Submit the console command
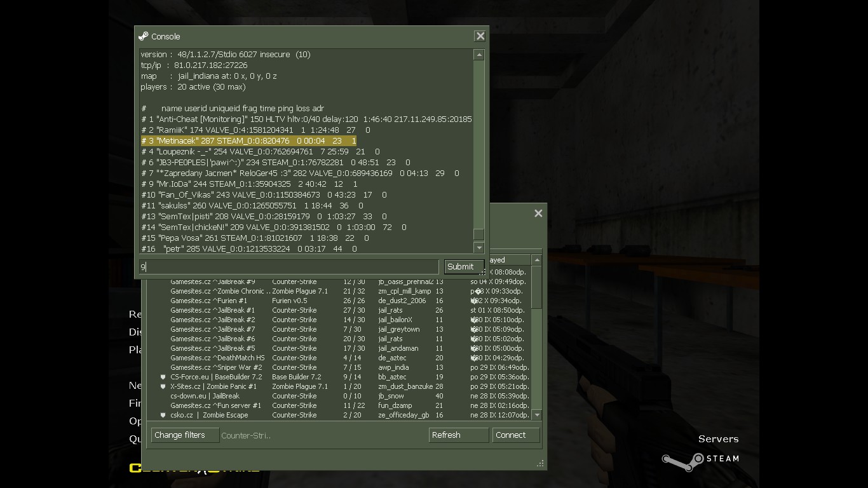Viewport: 868px width, 488px height. tap(464, 267)
